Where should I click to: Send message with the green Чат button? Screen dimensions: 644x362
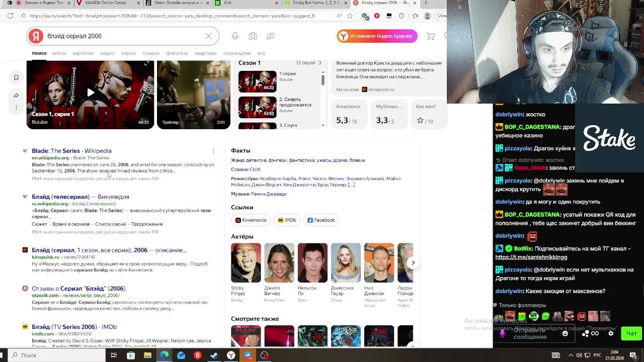tap(631, 333)
